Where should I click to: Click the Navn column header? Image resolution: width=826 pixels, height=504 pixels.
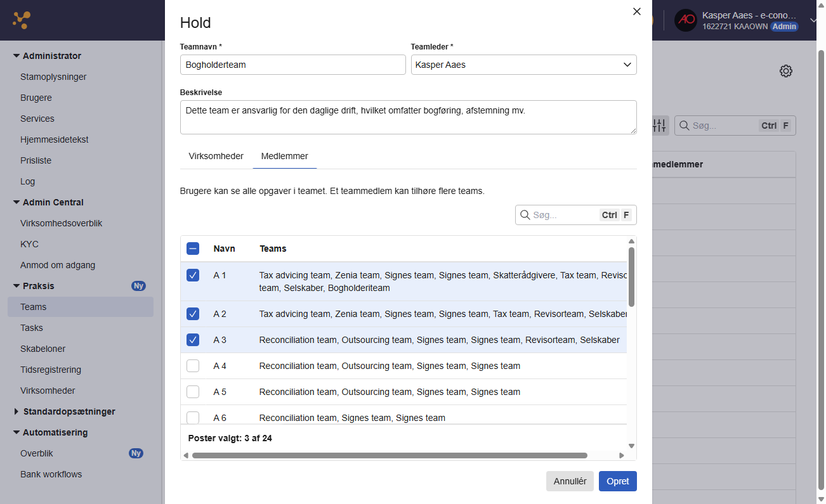[x=225, y=249]
